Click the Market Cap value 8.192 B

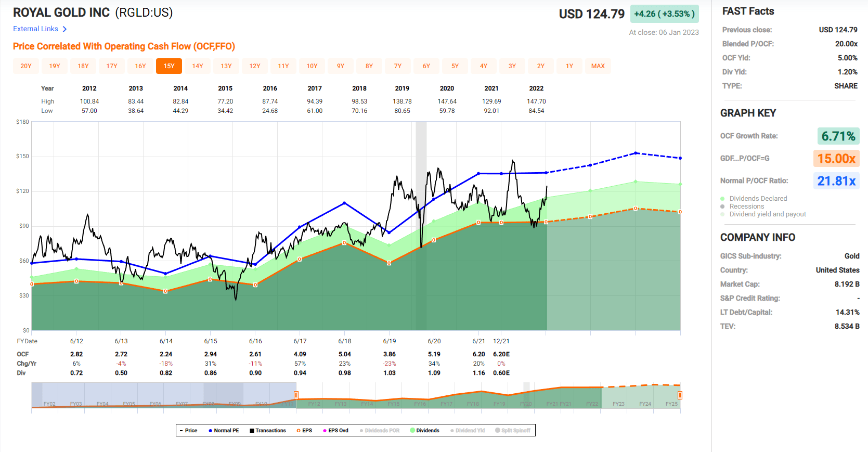[x=847, y=284]
